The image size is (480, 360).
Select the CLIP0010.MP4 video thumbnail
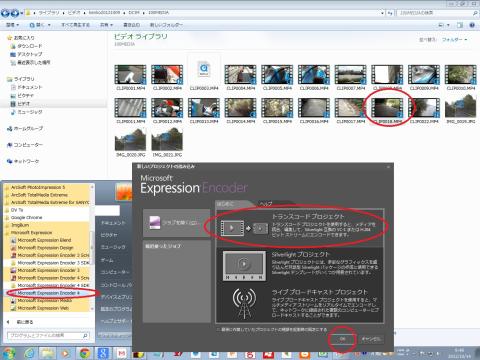tap(460, 74)
